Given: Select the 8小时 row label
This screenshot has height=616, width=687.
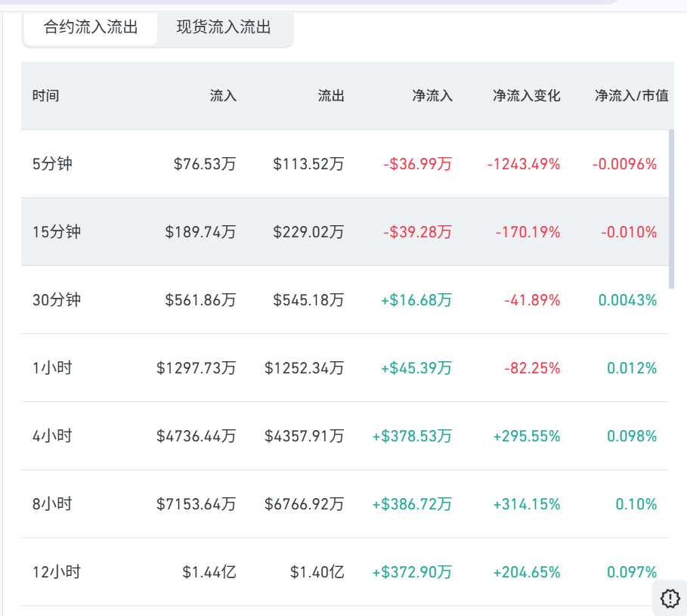Looking at the screenshot, I should coord(52,504).
